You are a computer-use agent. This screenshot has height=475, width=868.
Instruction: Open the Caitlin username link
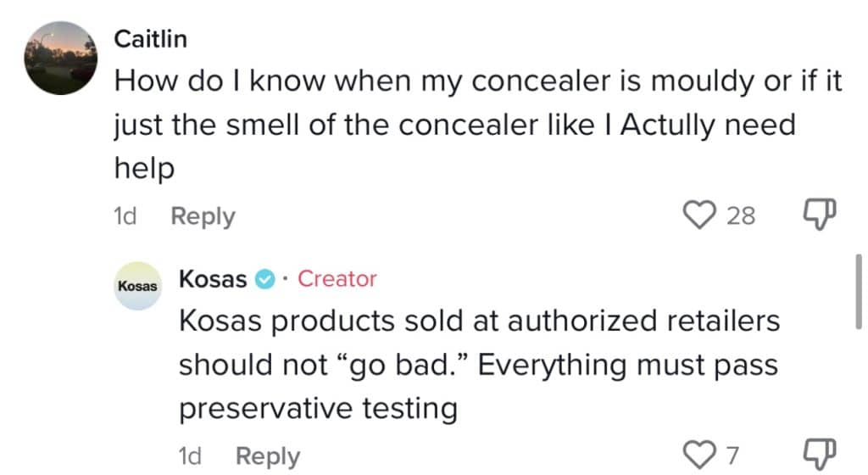[x=151, y=39]
